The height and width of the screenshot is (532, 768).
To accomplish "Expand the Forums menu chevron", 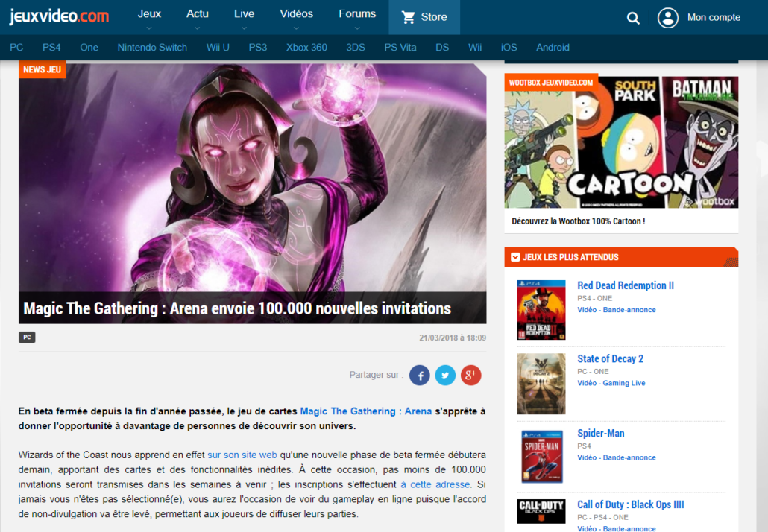I will [357, 28].
